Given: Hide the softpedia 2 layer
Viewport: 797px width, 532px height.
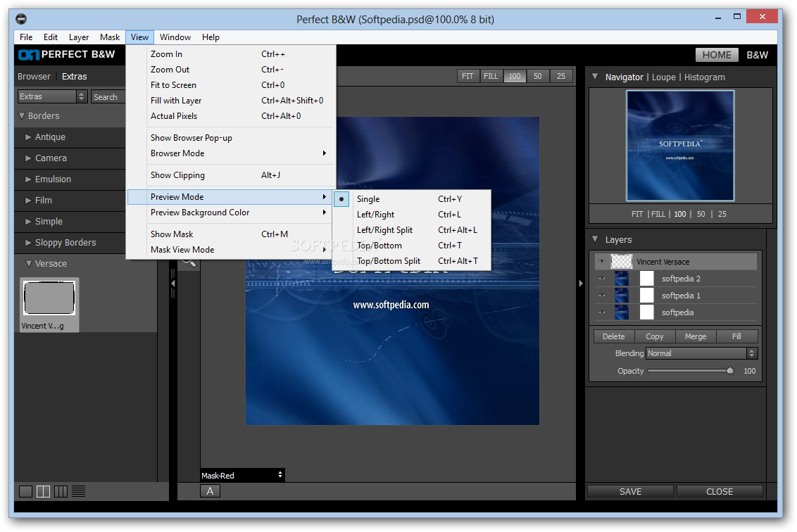Looking at the screenshot, I should click(x=602, y=279).
